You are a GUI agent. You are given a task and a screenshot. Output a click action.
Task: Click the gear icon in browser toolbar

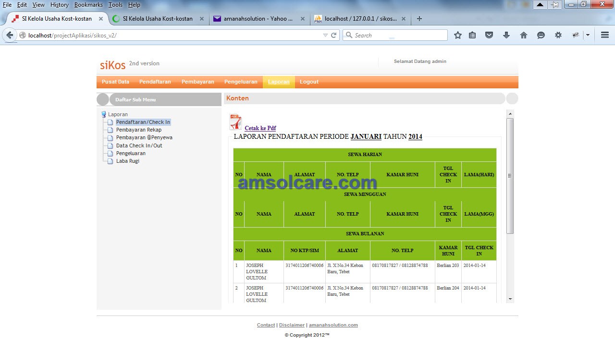[558, 35]
